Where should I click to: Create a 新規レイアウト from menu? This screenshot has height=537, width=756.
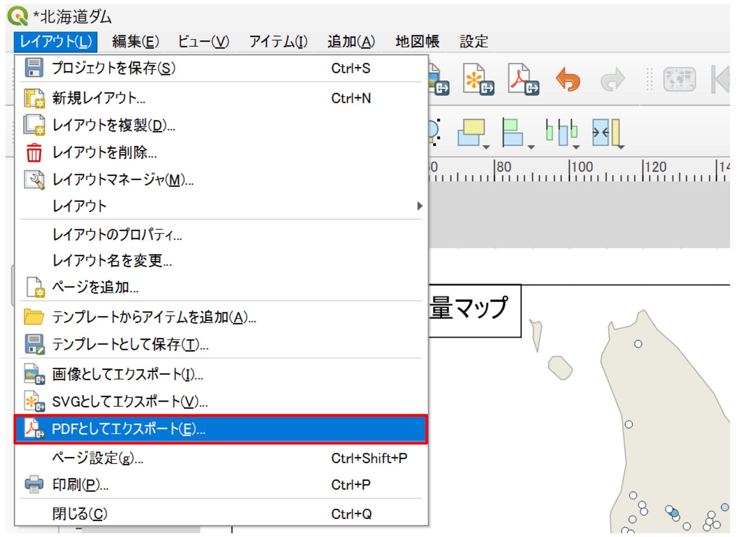(x=221, y=98)
